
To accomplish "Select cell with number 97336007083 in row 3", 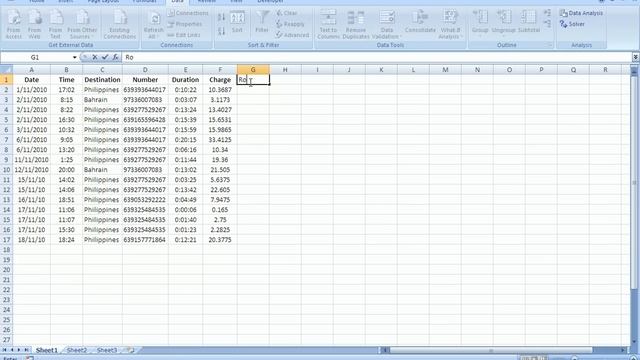I will [145, 100].
